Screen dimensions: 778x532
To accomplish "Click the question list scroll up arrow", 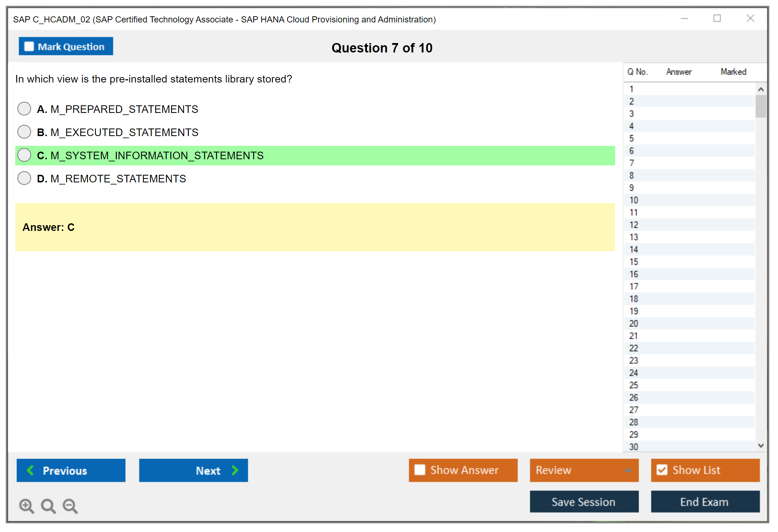I will click(x=761, y=89).
